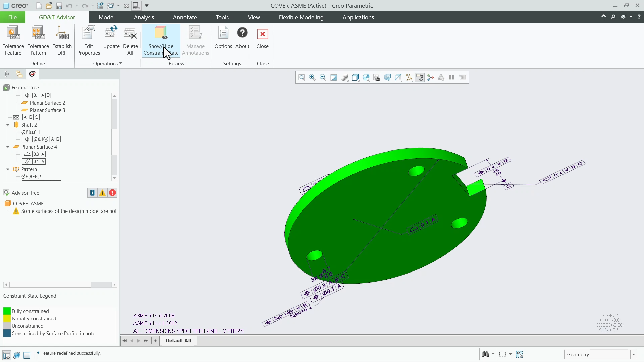Select the Tolerance Pattern tool
This screenshot has height=362, width=644.
click(38, 41)
